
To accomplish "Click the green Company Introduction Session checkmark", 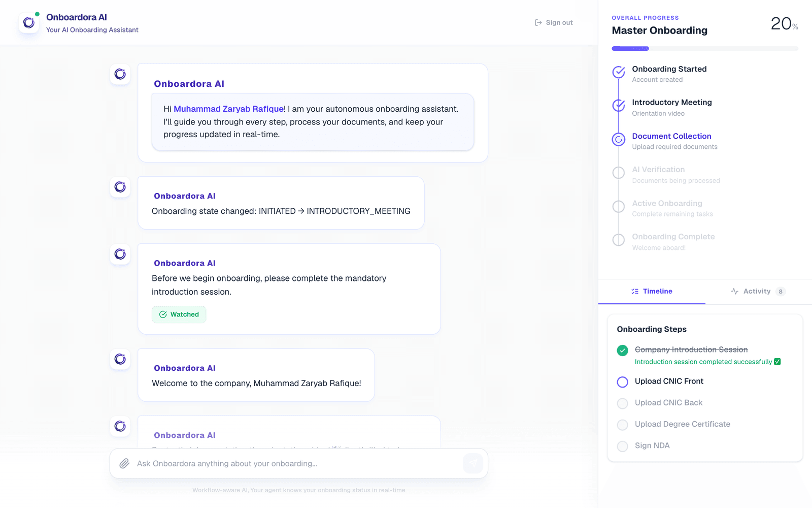I will [623, 351].
